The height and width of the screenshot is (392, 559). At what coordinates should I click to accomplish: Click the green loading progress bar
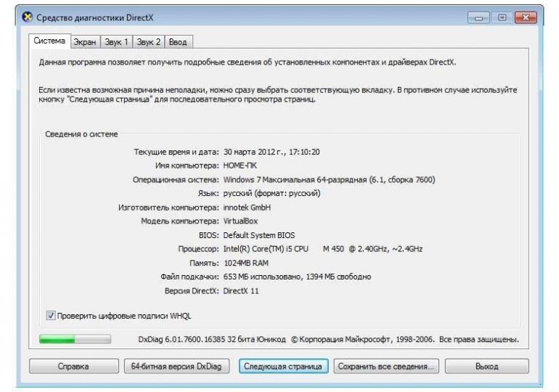pos(75,339)
